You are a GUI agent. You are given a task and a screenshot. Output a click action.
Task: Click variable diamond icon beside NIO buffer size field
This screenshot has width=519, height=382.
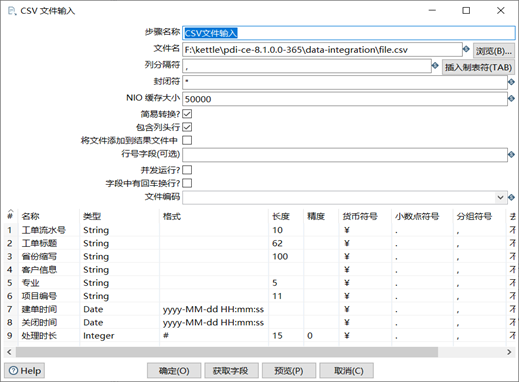click(511, 98)
